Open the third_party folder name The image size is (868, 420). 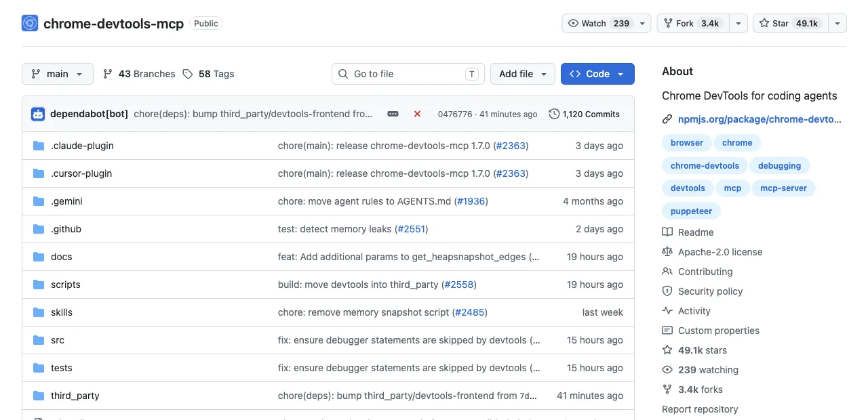coord(75,396)
